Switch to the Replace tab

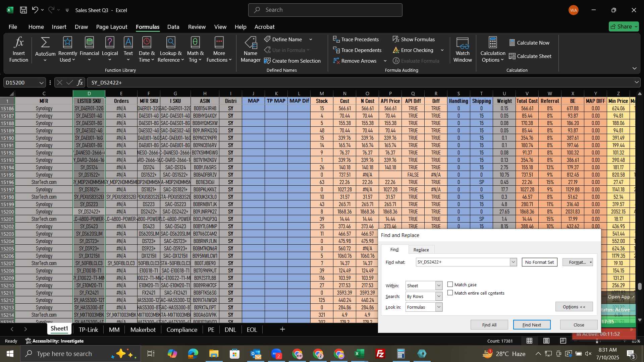(421, 250)
